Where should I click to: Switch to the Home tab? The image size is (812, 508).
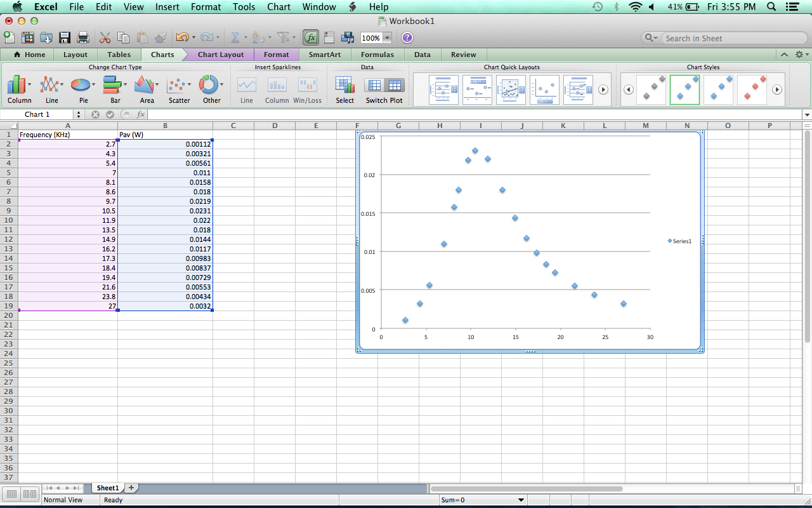point(29,55)
